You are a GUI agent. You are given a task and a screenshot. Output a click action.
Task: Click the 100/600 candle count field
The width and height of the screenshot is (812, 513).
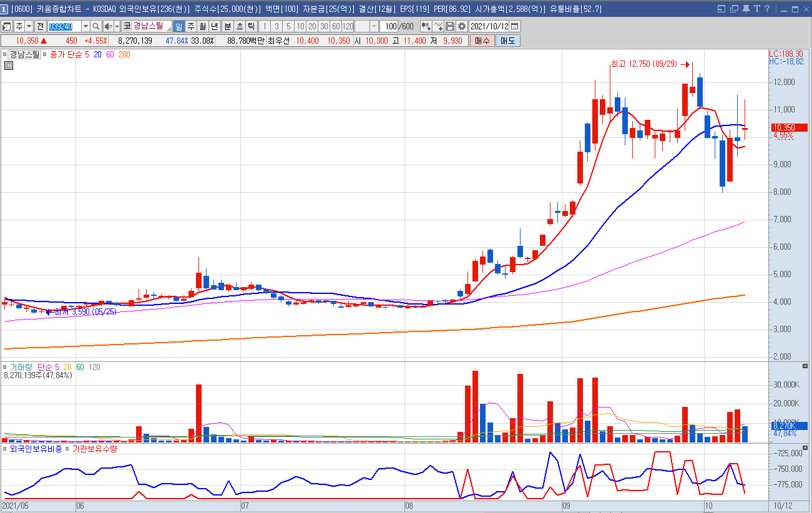click(398, 26)
